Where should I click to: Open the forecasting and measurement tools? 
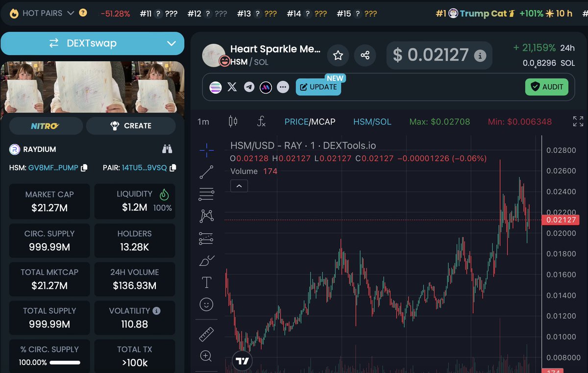[x=207, y=239]
